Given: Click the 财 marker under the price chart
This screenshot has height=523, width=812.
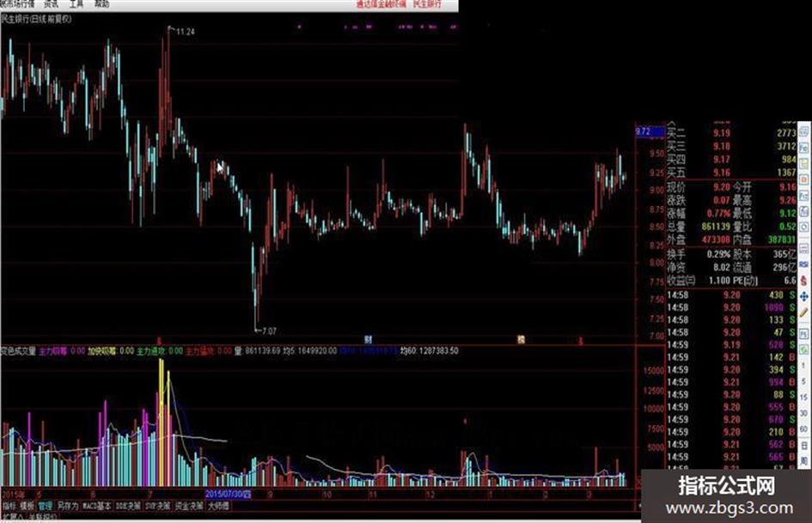Looking at the screenshot, I should tap(369, 340).
